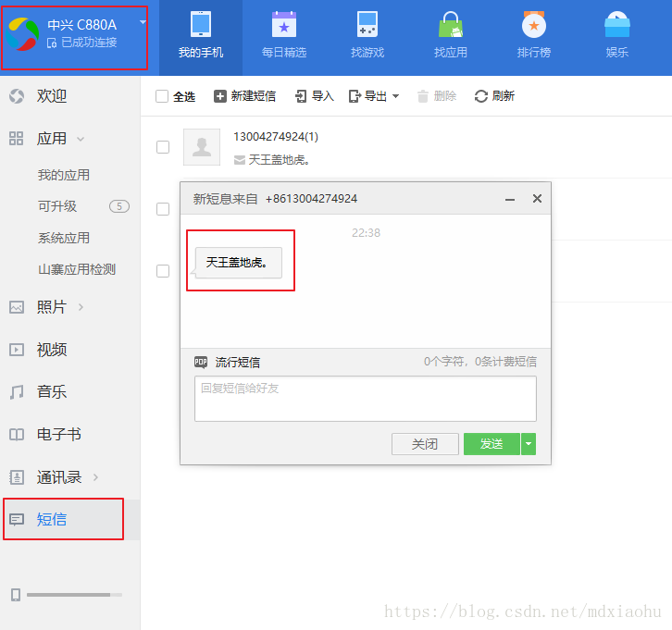The height and width of the screenshot is (630, 672).
Task: Check the second conversation row checkbox
Action: point(162,209)
